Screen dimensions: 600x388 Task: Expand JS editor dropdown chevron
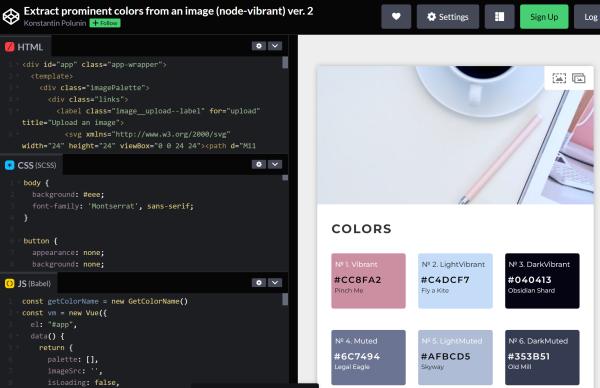[x=275, y=282]
